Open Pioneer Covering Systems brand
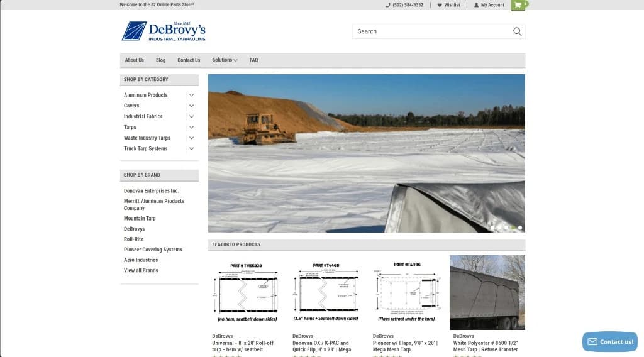The image size is (644, 357). (x=153, y=250)
